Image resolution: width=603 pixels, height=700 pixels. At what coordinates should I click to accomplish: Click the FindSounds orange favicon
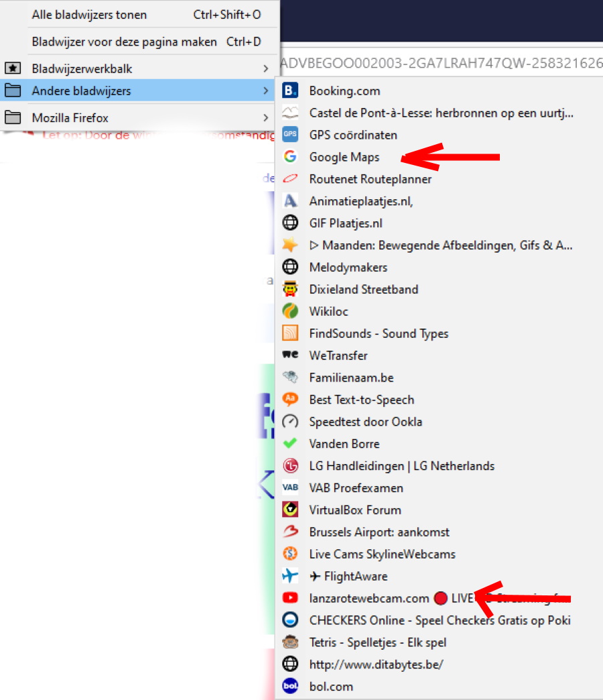[x=290, y=333]
